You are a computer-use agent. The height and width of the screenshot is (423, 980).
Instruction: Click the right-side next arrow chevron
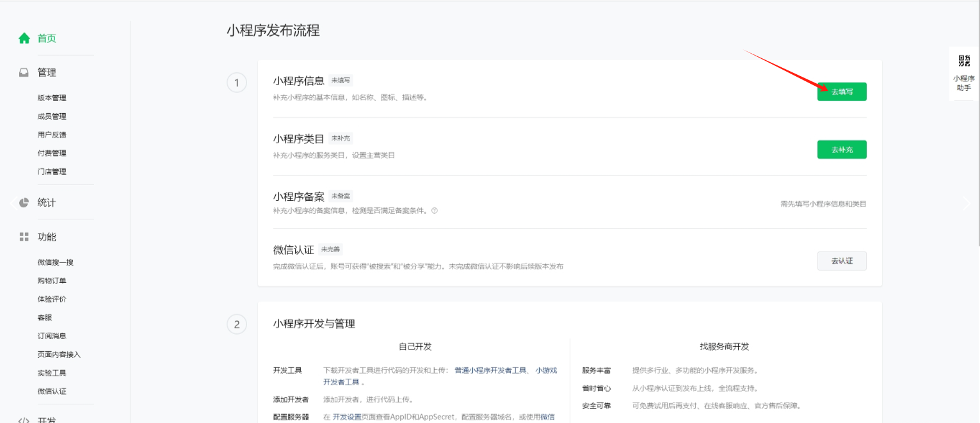(967, 203)
